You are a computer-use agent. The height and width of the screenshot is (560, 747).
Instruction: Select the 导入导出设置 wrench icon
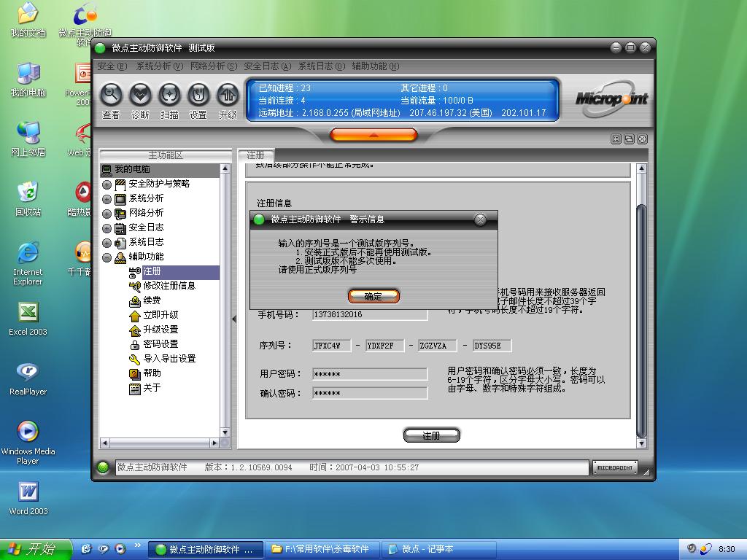tap(135, 359)
